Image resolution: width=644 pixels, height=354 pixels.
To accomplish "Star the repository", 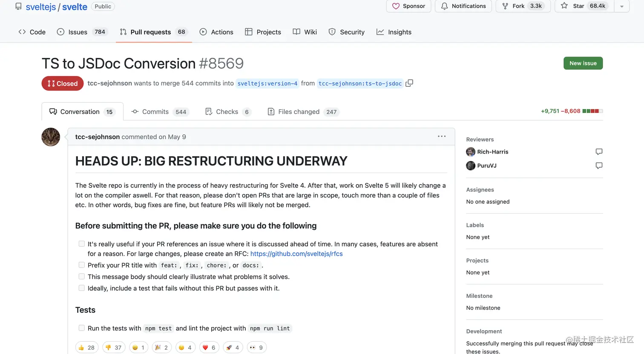I will point(584,6).
